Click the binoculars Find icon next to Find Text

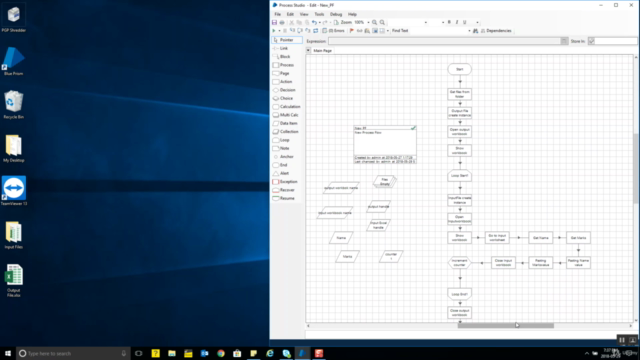(x=476, y=31)
